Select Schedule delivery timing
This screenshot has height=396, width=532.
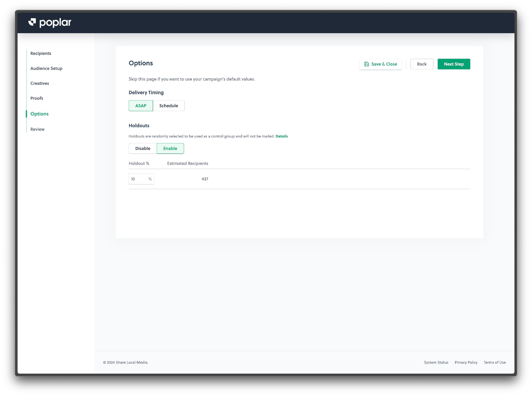coord(169,106)
